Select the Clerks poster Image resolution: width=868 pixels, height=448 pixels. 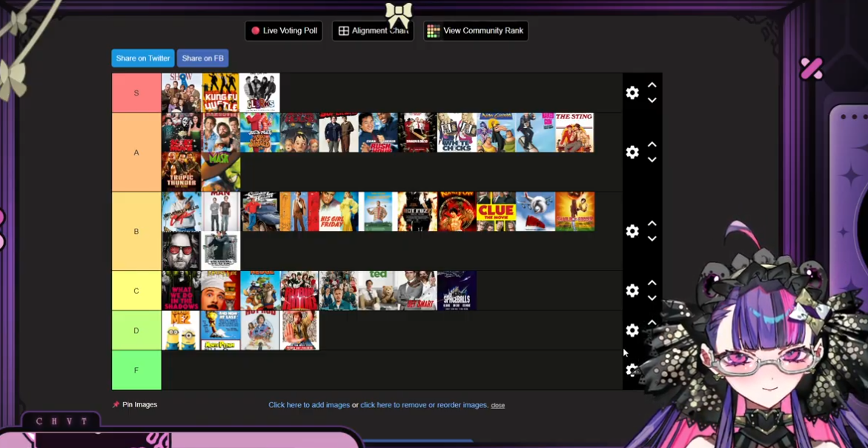point(259,93)
